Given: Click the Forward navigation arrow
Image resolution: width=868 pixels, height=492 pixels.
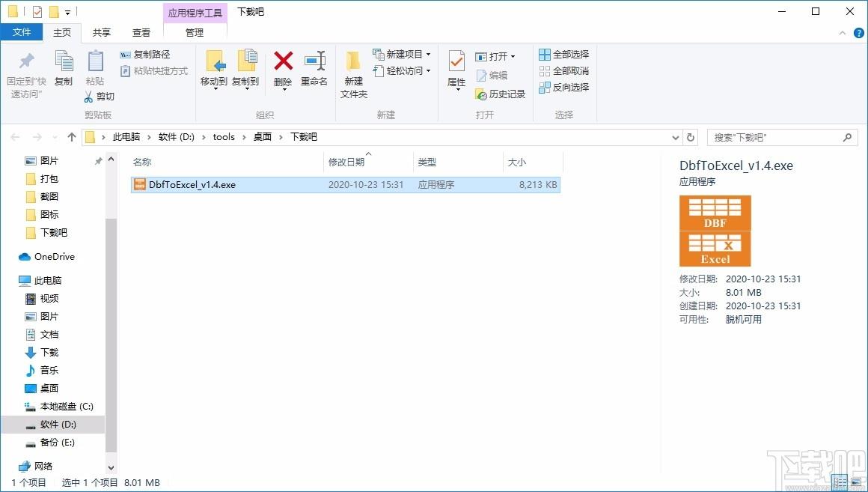Looking at the screenshot, I should (x=37, y=137).
